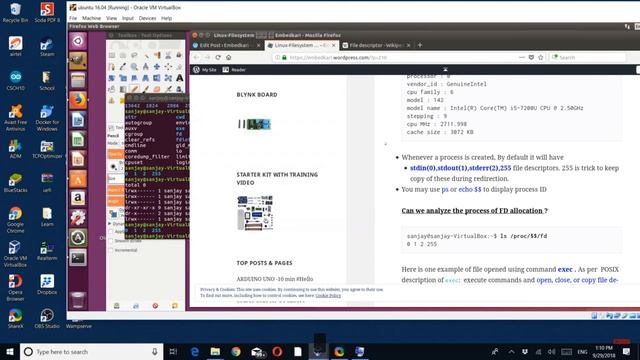640x360 pixels.
Task: Open the Devices menu in VirtualBox
Action: 147,18
